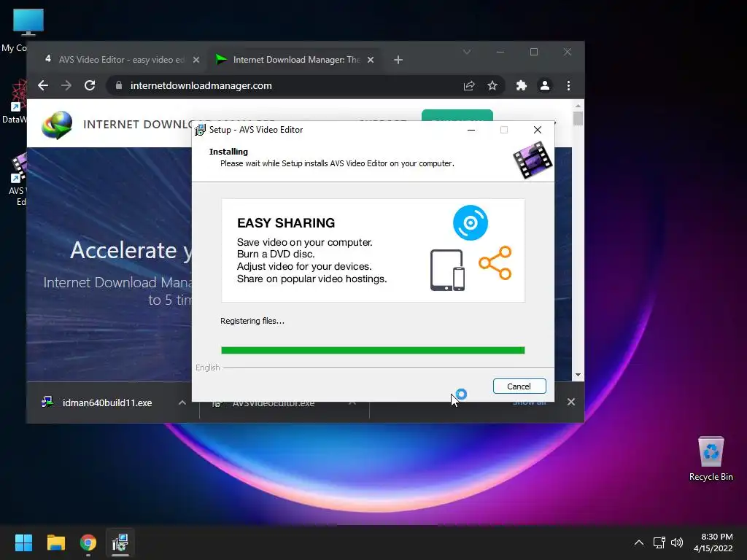The height and width of the screenshot is (560, 747).
Task: Share this page icon in Chrome
Action: pos(469,86)
